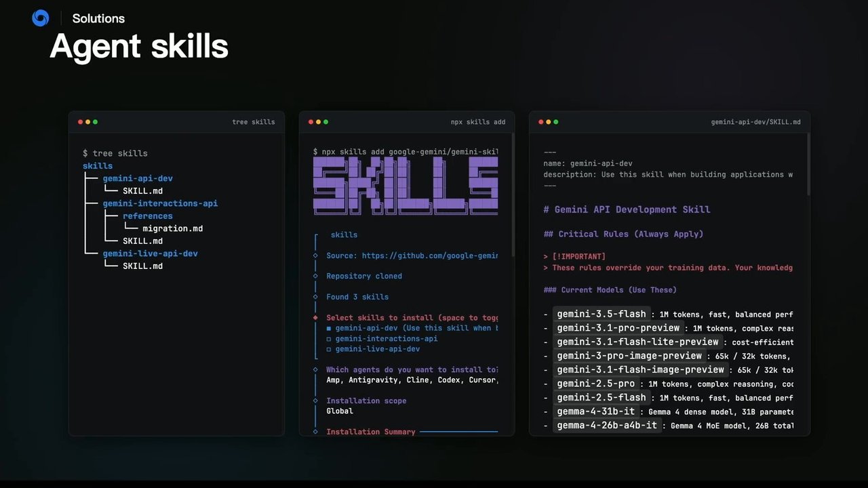Screen dimensions: 868x488
Task: Click the '## Critical Rules (Always Apply)' heading
Action: 623,234
